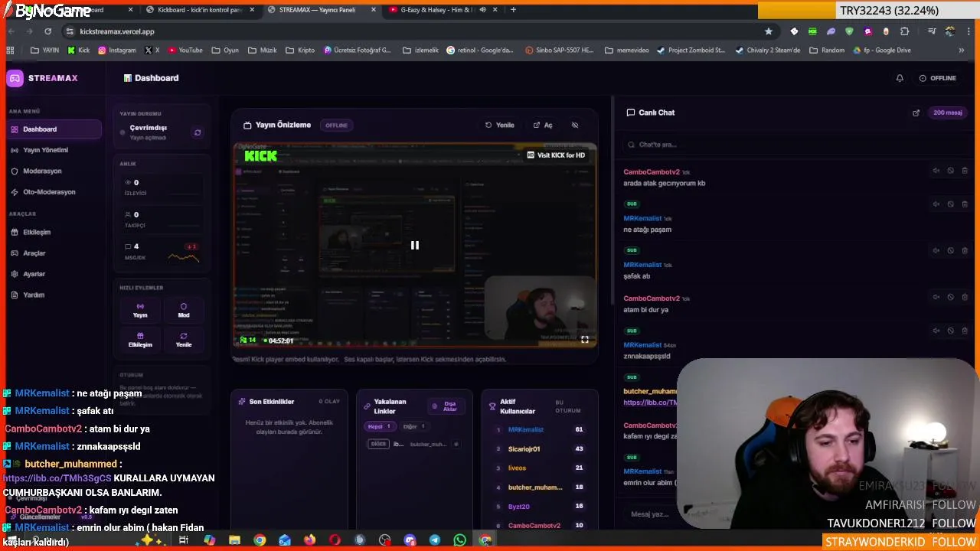Image resolution: width=980 pixels, height=551 pixels.
Task: Pop out the Canlı Chat panel
Action: [x=916, y=112]
